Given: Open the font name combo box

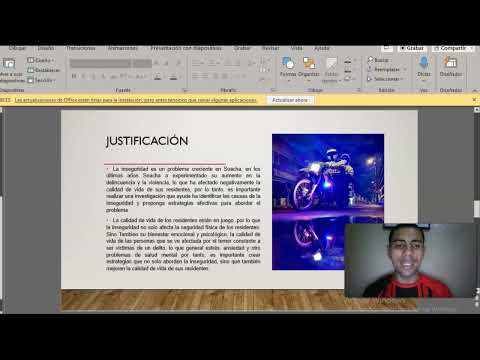Looking at the screenshot, I should click(x=101, y=63).
